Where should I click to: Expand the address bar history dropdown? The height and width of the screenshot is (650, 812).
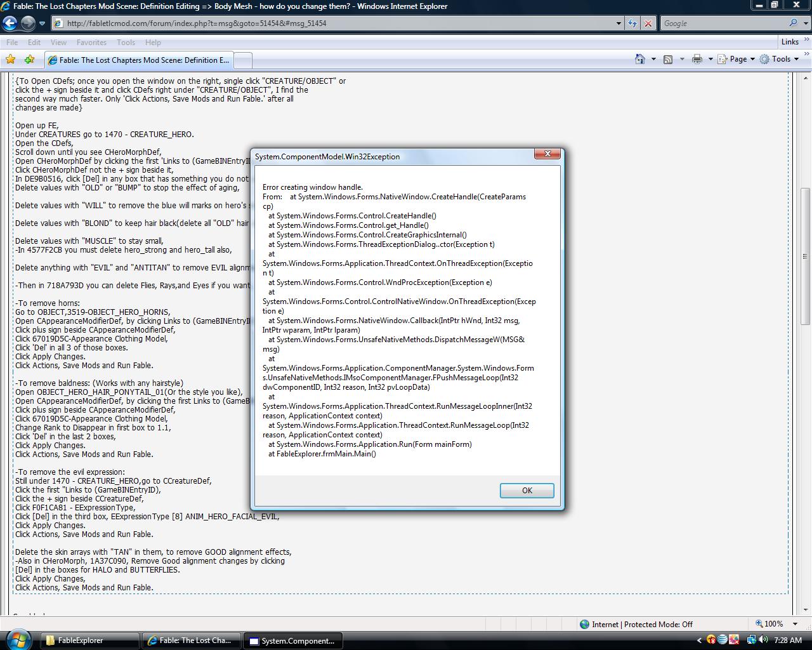coord(619,23)
